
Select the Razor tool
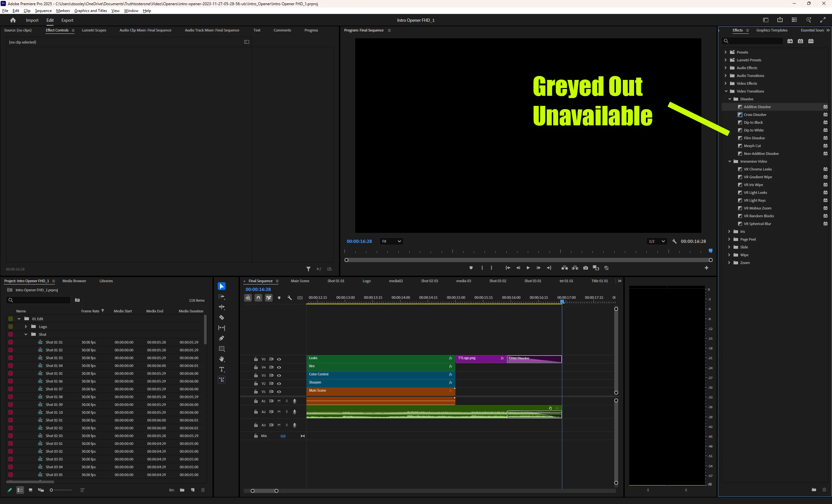(x=222, y=318)
